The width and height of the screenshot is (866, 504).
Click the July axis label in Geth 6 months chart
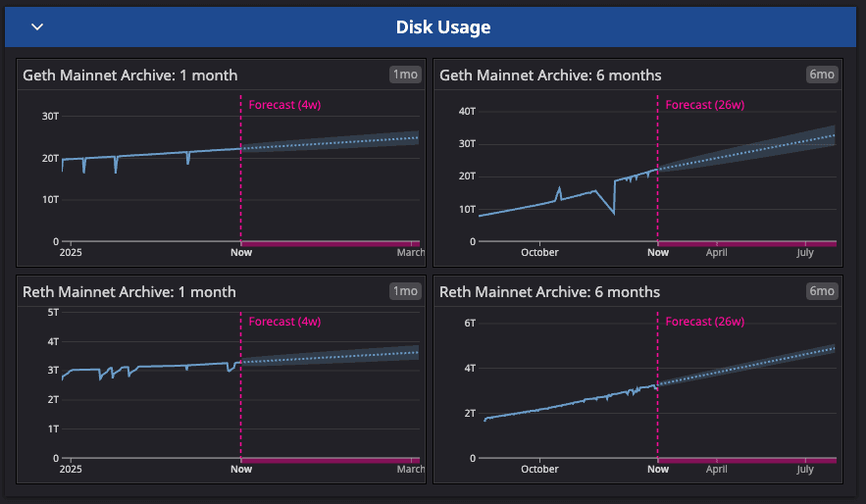pos(805,252)
